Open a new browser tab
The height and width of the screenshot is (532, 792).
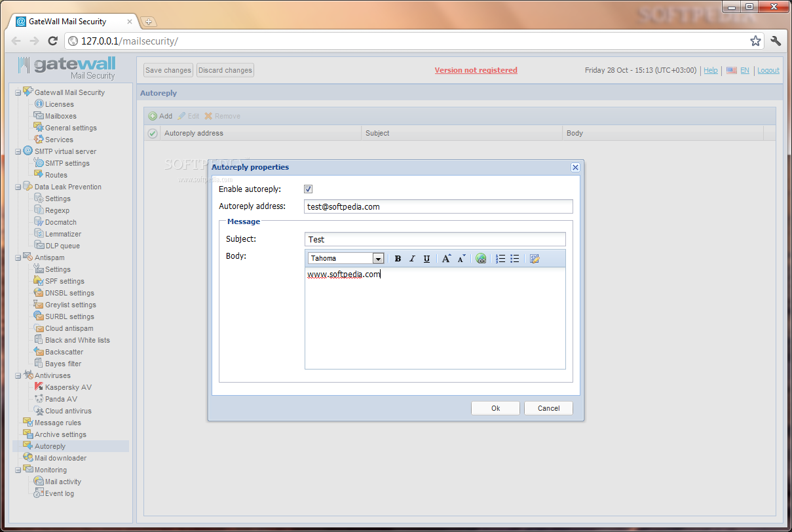tap(147, 22)
